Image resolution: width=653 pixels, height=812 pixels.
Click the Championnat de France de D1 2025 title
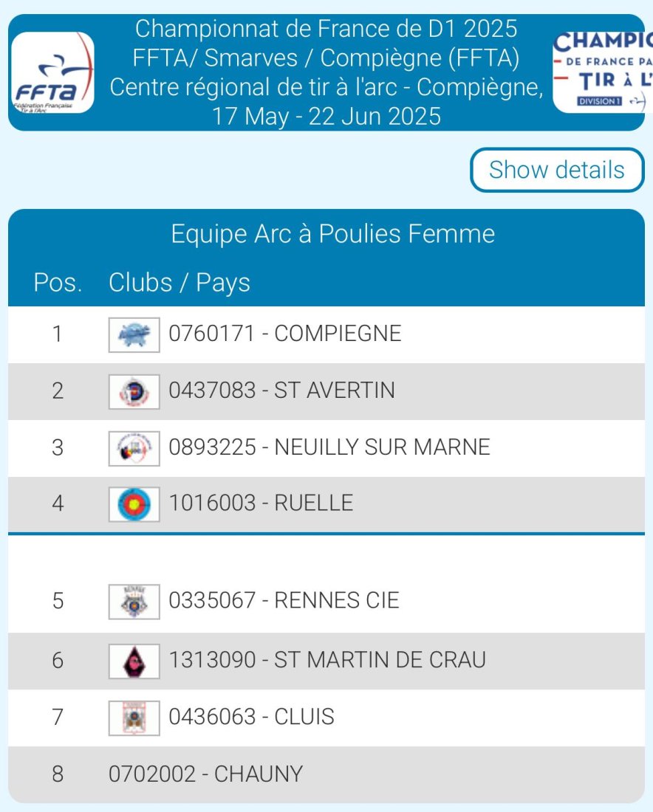tap(326, 29)
